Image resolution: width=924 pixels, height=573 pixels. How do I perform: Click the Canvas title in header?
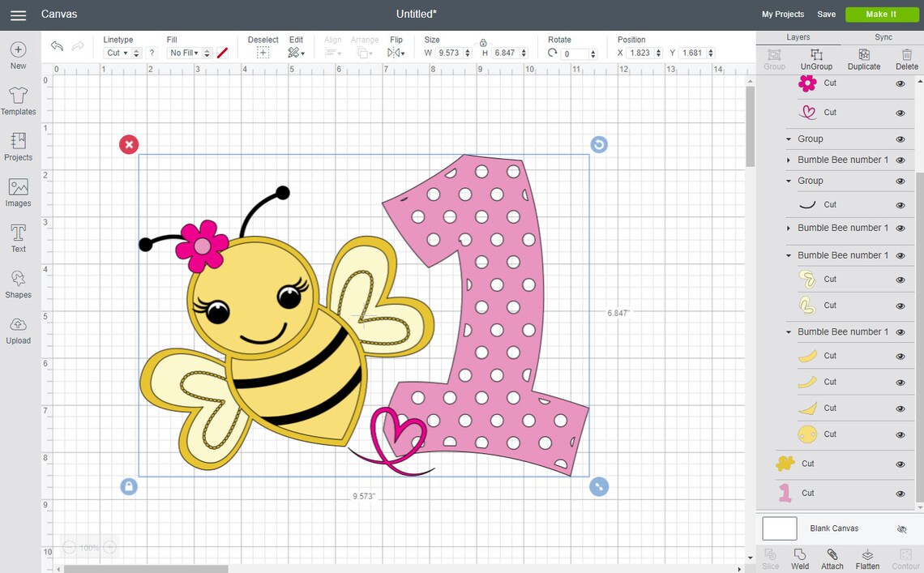pos(59,14)
